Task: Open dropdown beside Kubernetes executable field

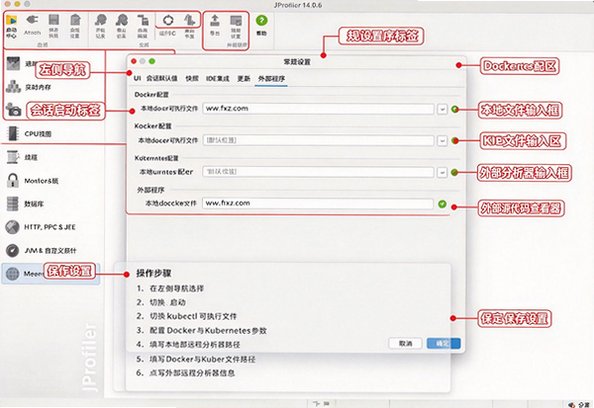Action: [x=442, y=172]
